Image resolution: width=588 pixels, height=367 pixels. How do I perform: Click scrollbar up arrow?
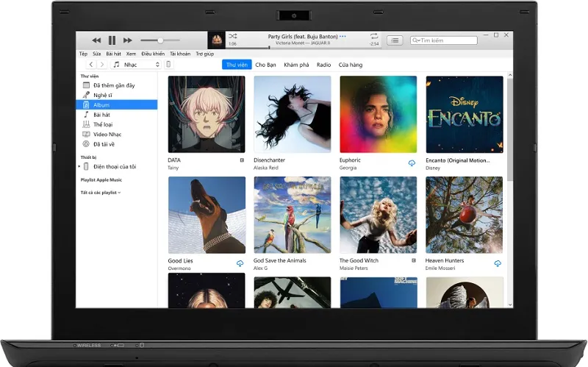click(x=510, y=76)
